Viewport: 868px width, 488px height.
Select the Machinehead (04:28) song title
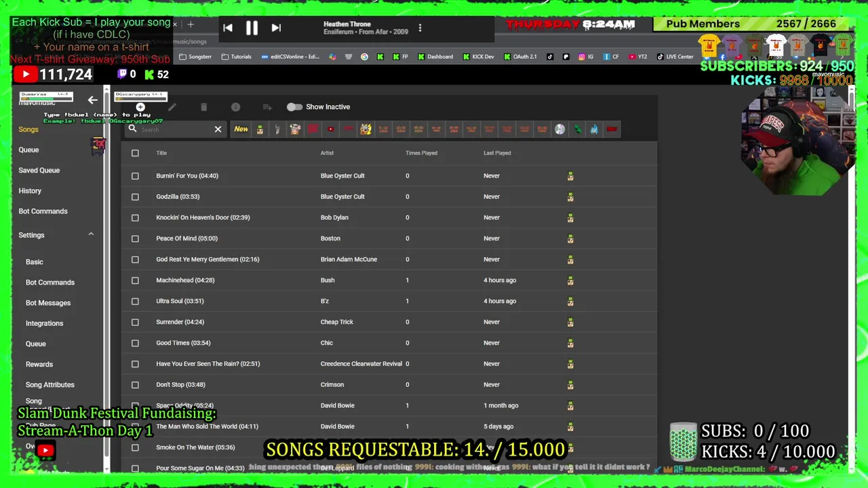coord(185,281)
